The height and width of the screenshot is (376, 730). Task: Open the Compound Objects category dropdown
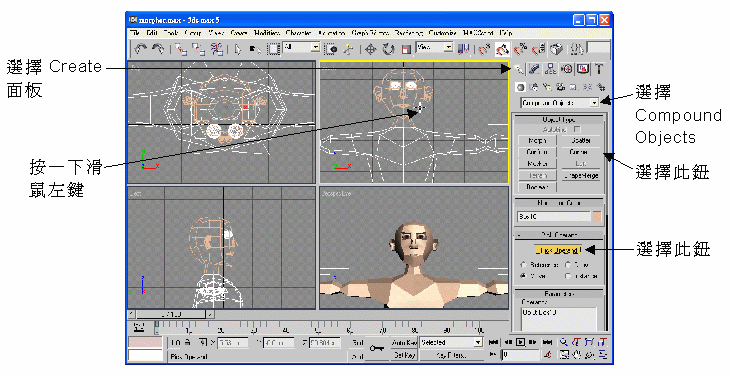pyautogui.click(x=560, y=103)
